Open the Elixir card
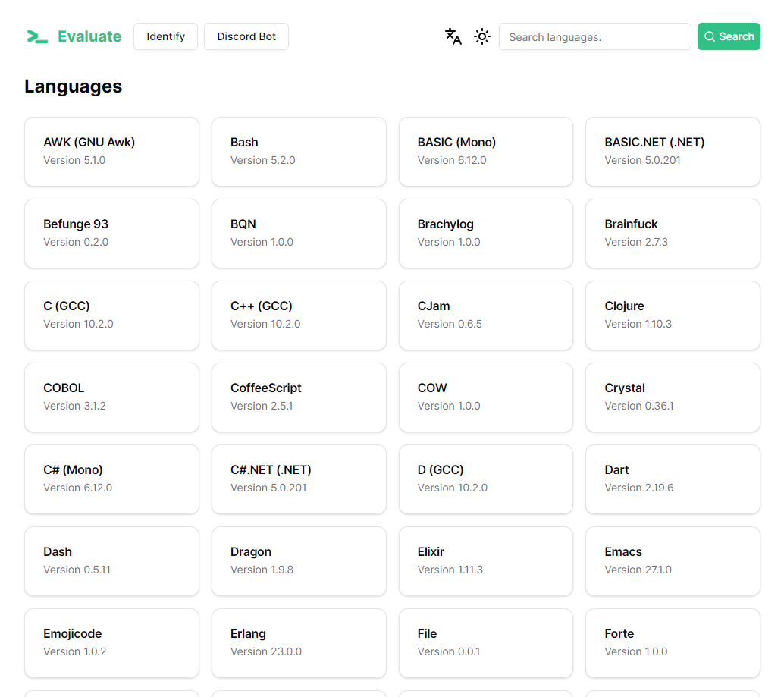The height and width of the screenshot is (697, 784). [x=486, y=561]
